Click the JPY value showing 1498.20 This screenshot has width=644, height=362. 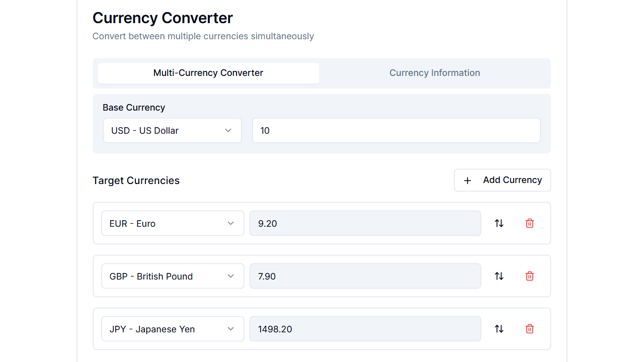(x=365, y=328)
